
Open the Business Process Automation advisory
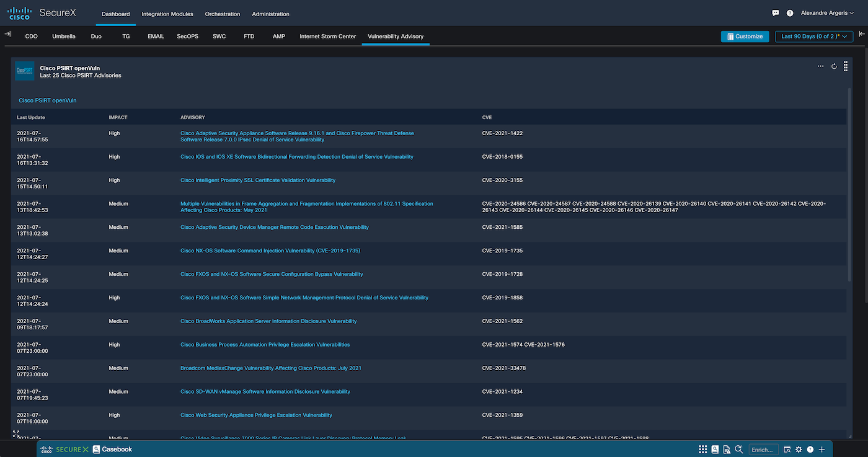click(265, 345)
